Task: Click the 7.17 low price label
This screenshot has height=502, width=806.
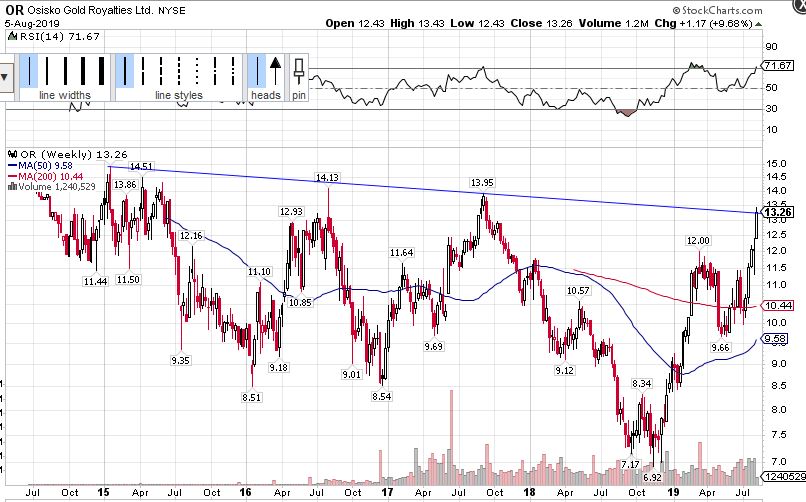Action: point(630,464)
